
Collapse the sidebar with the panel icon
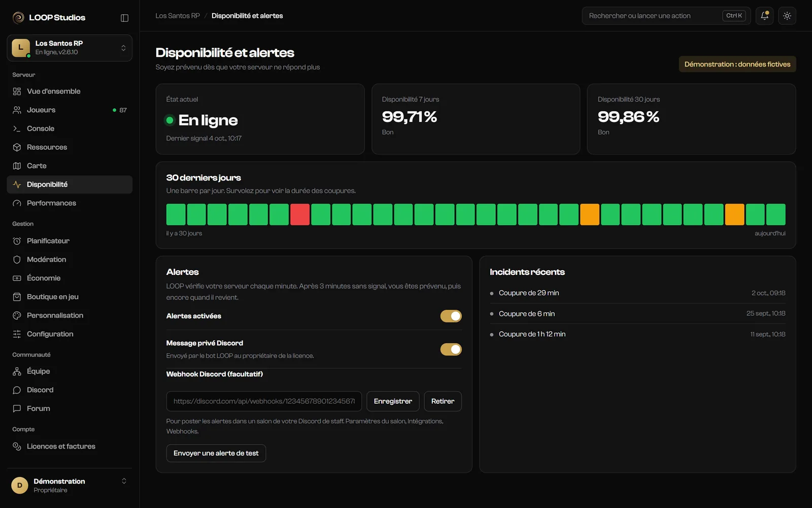coord(124,18)
